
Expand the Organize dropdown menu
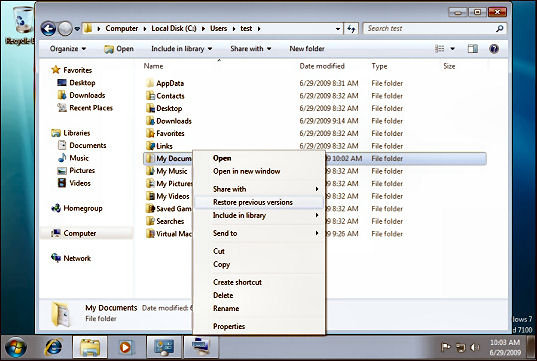click(x=67, y=49)
